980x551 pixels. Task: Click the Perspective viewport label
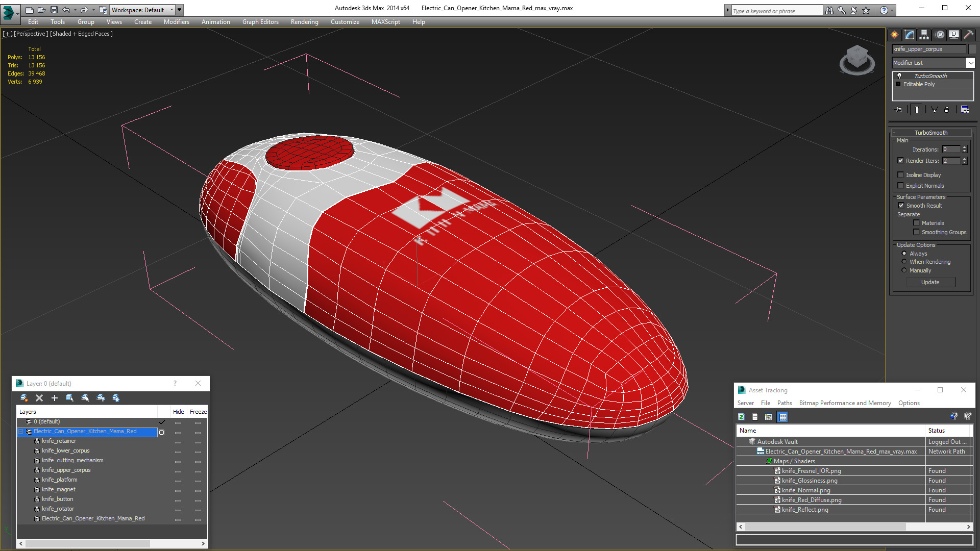(x=31, y=34)
